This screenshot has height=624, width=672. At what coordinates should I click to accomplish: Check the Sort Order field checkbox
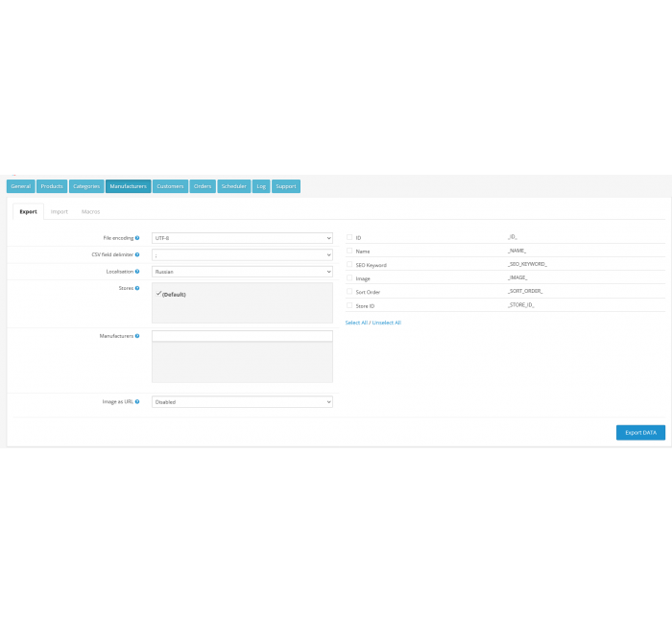[349, 292]
